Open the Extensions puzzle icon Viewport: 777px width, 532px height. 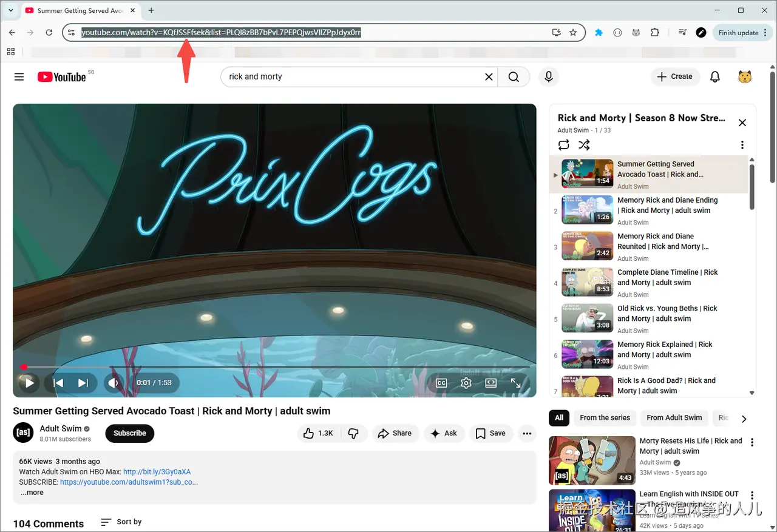point(654,33)
